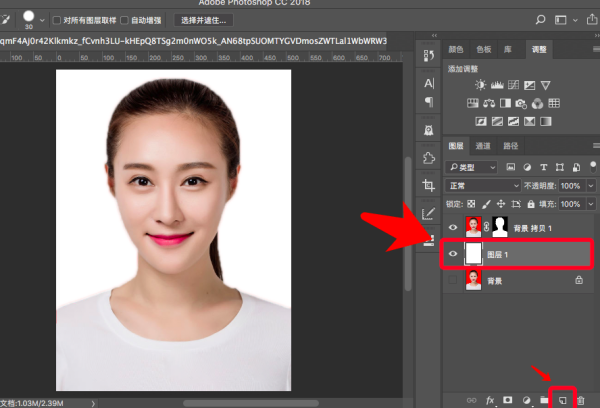
Task: Click the horizontal canvas scrollbar
Action: [251, 403]
